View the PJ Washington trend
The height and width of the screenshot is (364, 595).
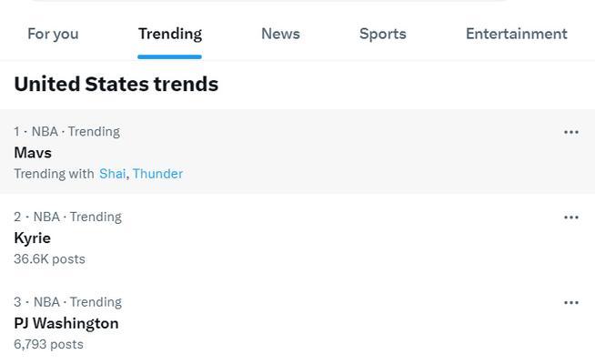(x=66, y=323)
